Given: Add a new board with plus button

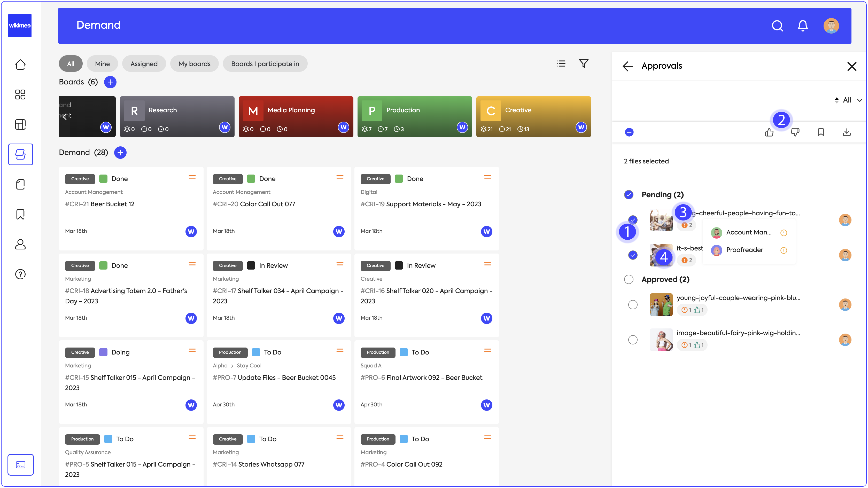Looking at the screenshot, I should tap(110, 82).
